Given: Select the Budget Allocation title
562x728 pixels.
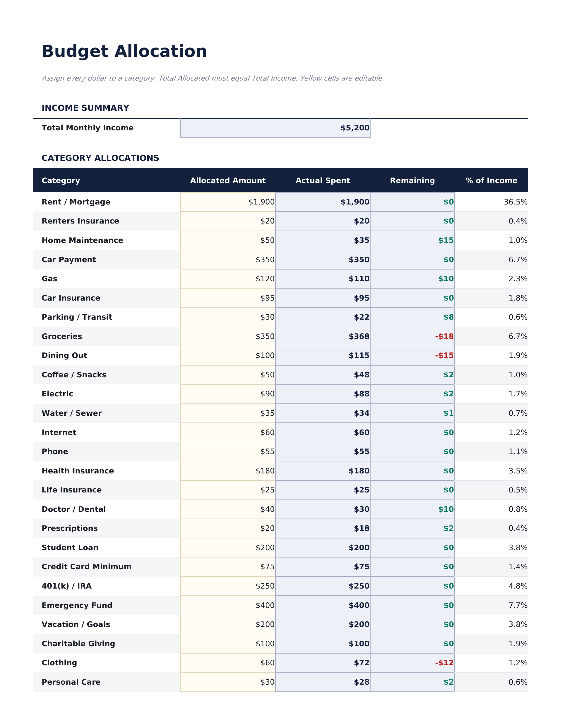Looking at the screenshot, I should (124, 52).
